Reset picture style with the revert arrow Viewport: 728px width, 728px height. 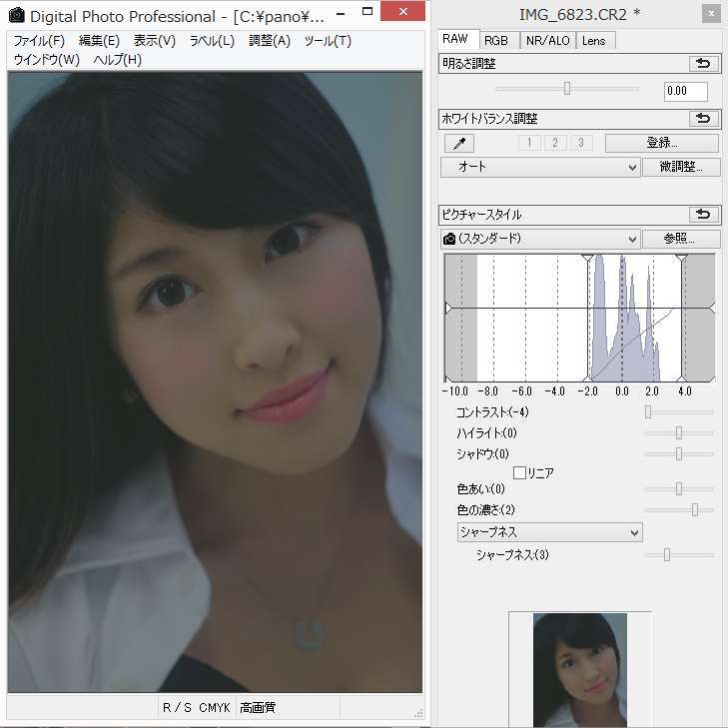(703, 214)
